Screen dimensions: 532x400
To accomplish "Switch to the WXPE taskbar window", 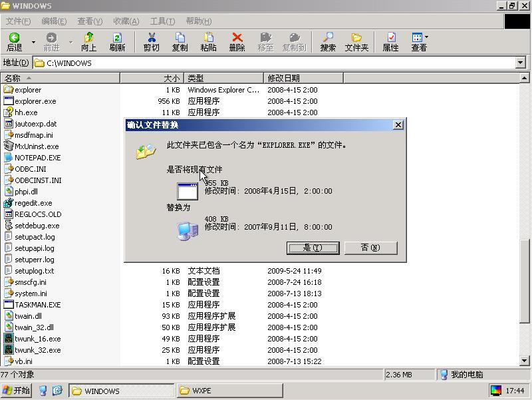I will [x=229, y=391].
